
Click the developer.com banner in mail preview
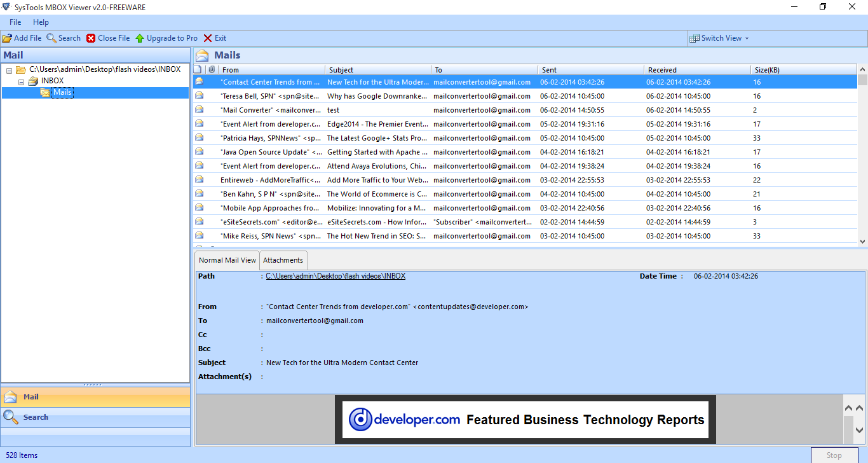(526, 420)
